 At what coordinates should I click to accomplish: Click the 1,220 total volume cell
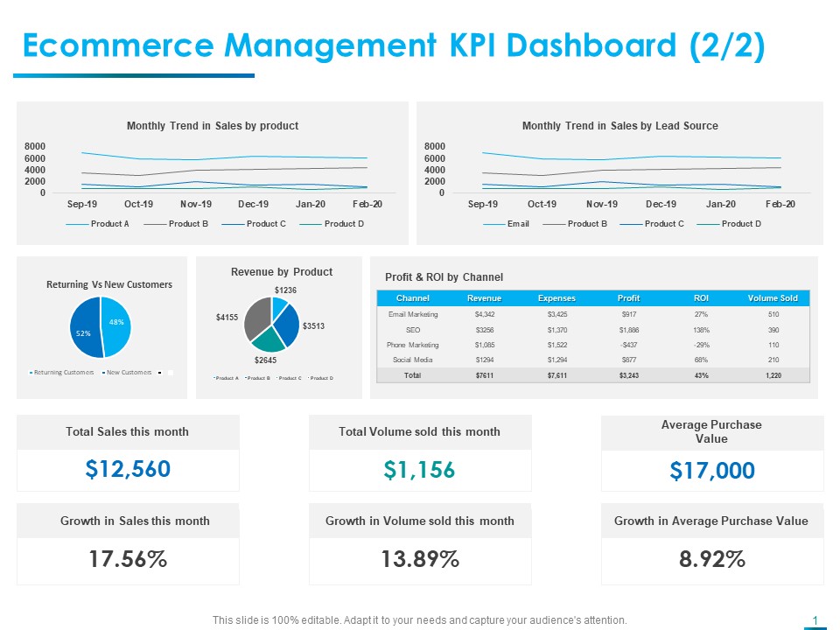pyautogui.click(x=773, y=375)
